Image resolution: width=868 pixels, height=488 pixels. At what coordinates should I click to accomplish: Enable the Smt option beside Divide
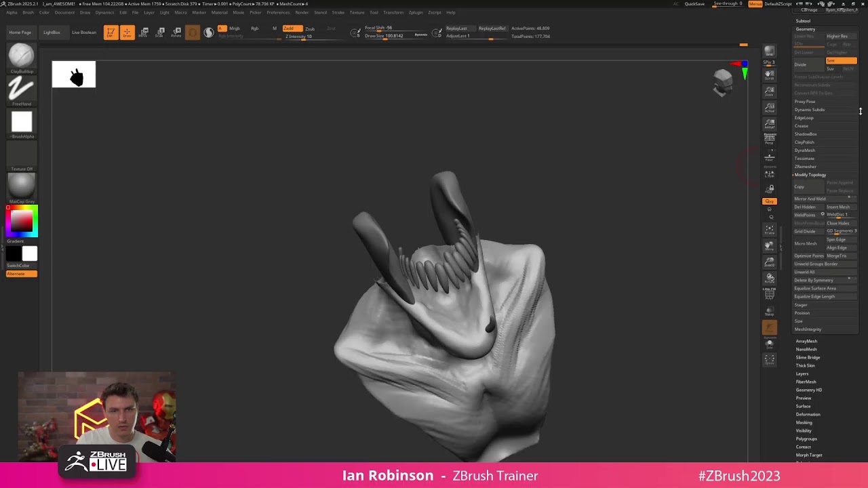coord(841,61)
